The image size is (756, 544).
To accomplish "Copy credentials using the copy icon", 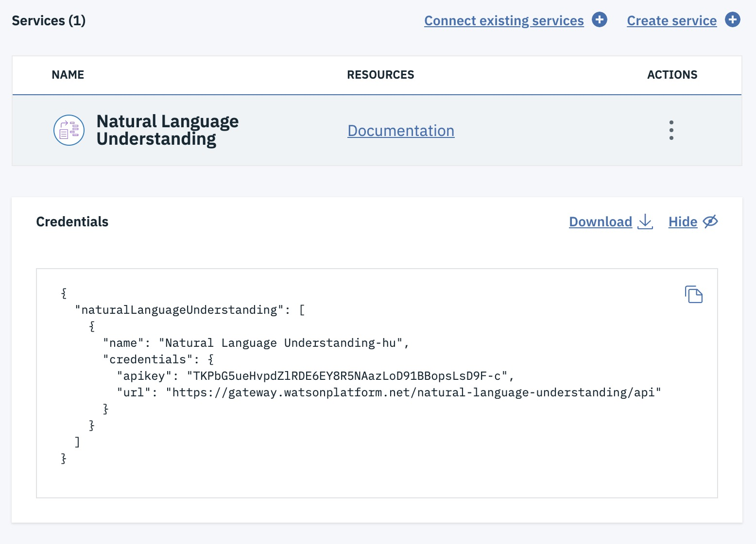I will pyautogui.click(x=694, y=294).
